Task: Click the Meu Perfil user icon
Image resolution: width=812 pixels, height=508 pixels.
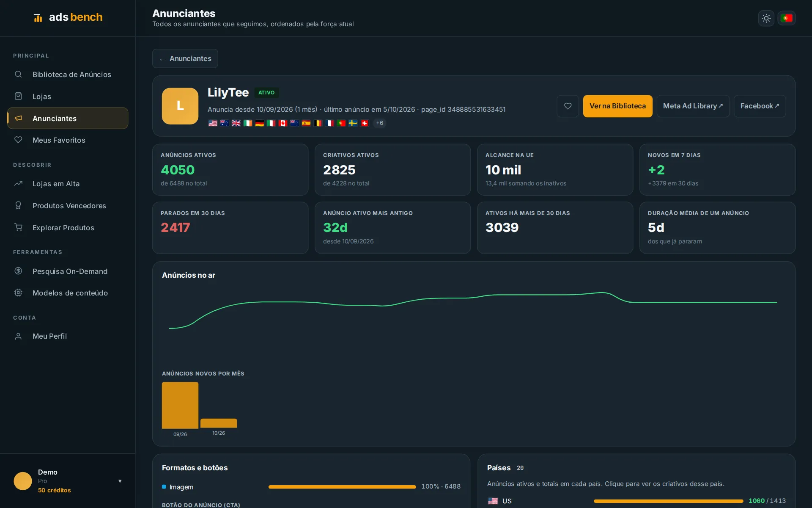Action: (18, 336)
